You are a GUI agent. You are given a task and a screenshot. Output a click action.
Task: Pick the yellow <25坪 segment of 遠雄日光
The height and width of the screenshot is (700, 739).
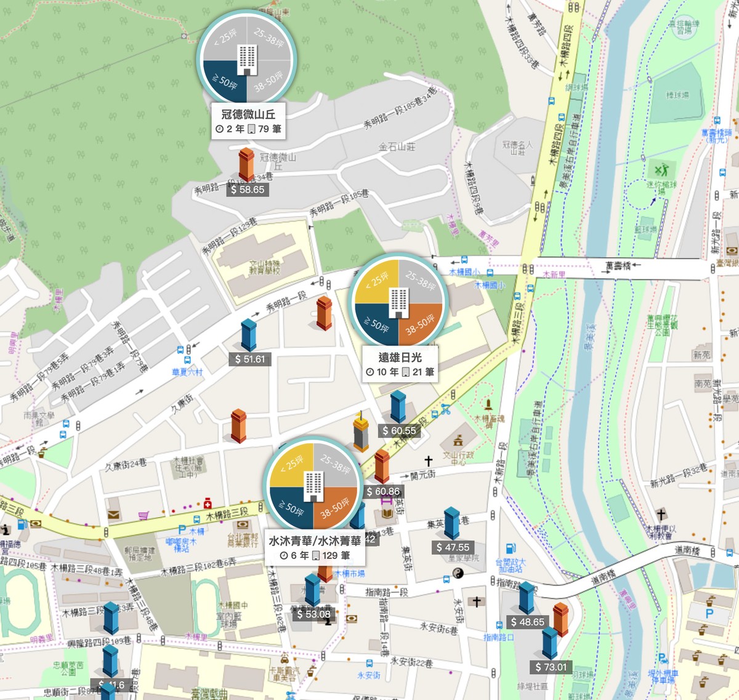pos(376,281)
